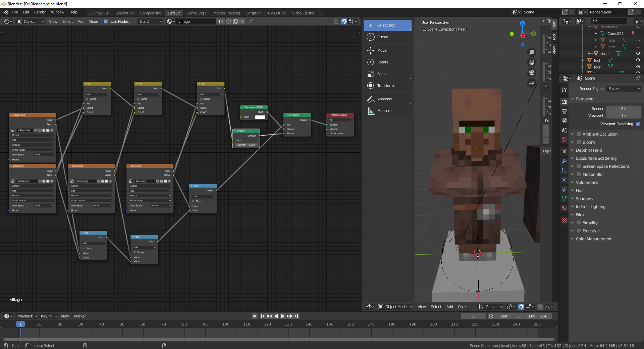Open the Render menu
This screenshot has height=349, width=644.
click(x=40, y=12)
